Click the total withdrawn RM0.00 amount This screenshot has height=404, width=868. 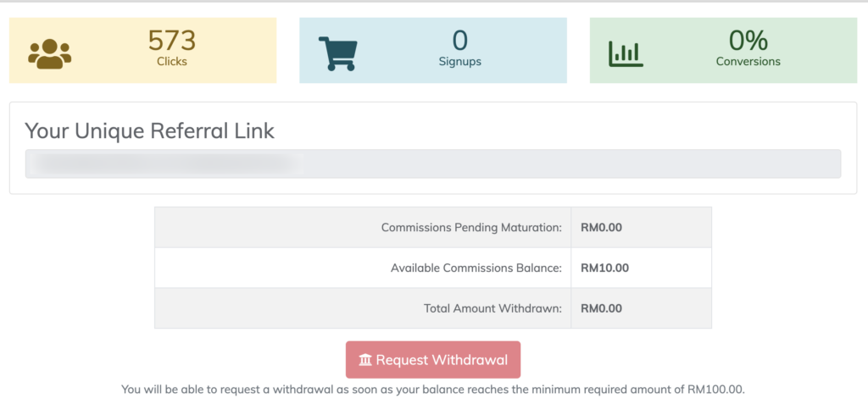point(601,309)
